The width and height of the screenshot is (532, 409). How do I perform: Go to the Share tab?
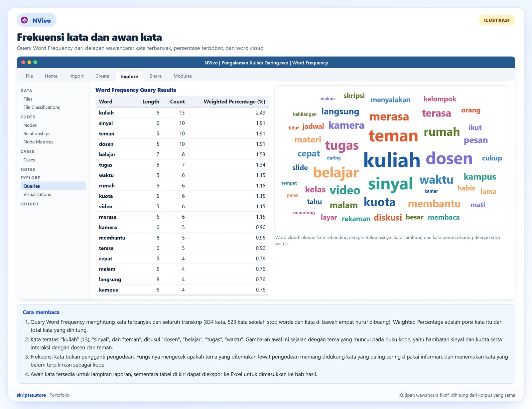point(156,76)
